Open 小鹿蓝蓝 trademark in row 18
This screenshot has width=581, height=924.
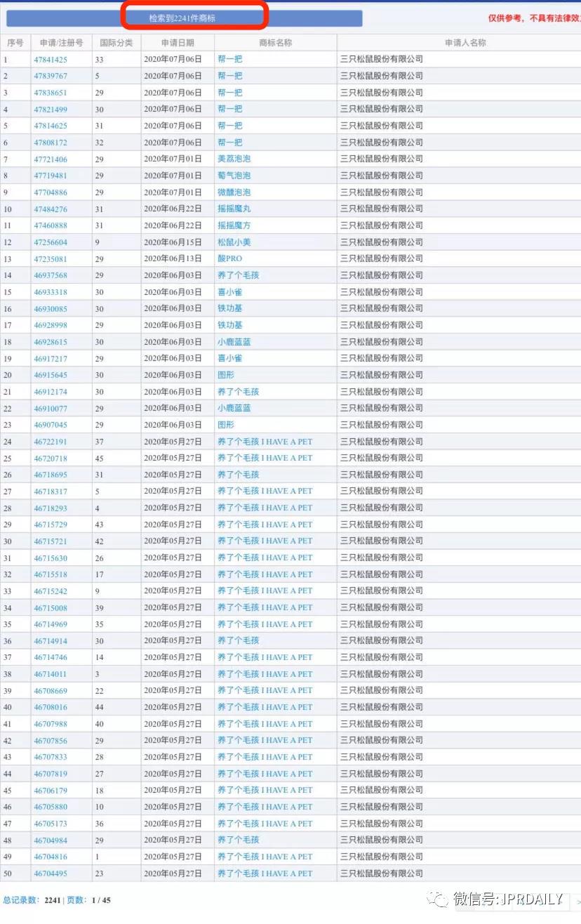(234, 342)
